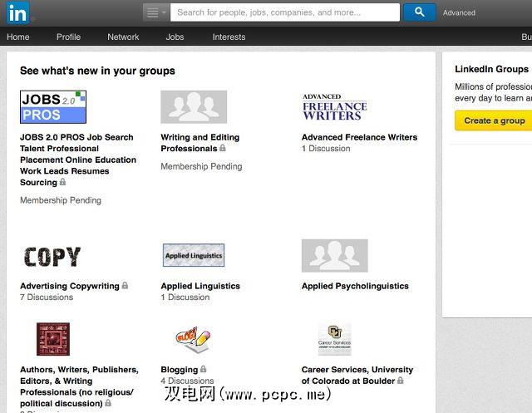The image size is (532, 413).
Task: Open Applied Psycholinguistics group title
Action: tap(355, 286)
